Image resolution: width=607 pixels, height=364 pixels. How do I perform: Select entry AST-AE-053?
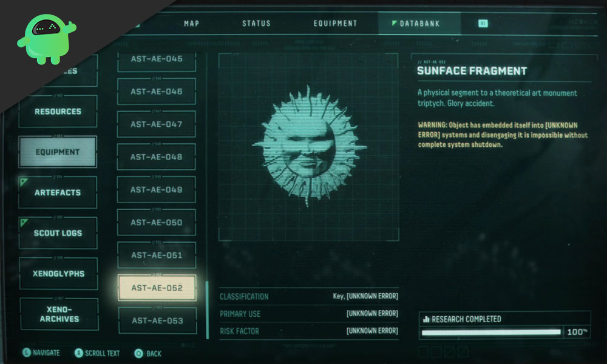pyautogui.click(x=157, y=320)
